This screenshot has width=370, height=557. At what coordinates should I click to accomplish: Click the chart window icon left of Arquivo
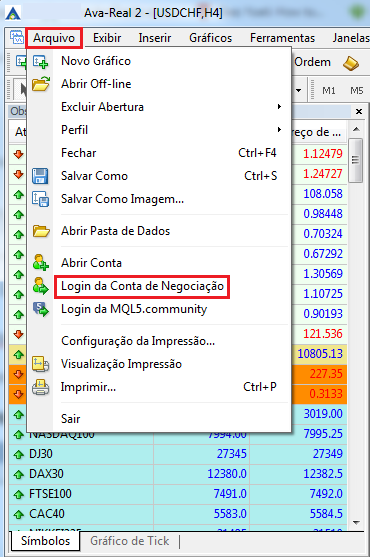pyautogui.click(x=16, y=38)
